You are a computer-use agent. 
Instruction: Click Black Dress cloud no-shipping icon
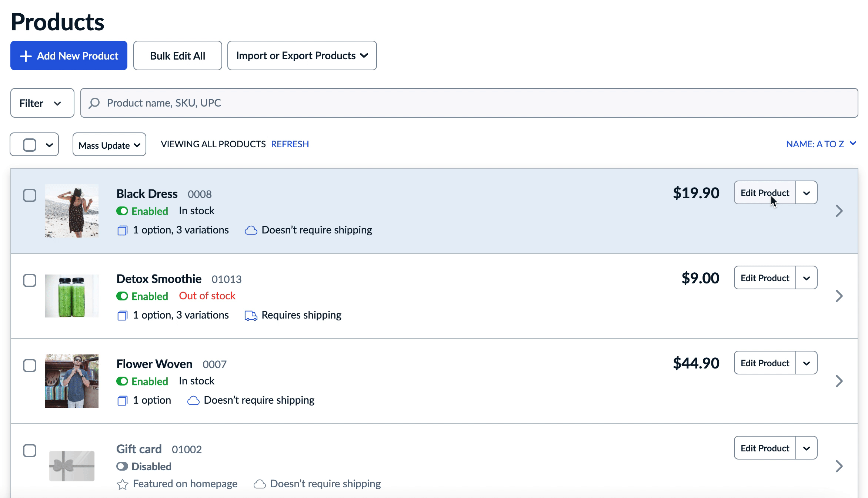[251, 230]
